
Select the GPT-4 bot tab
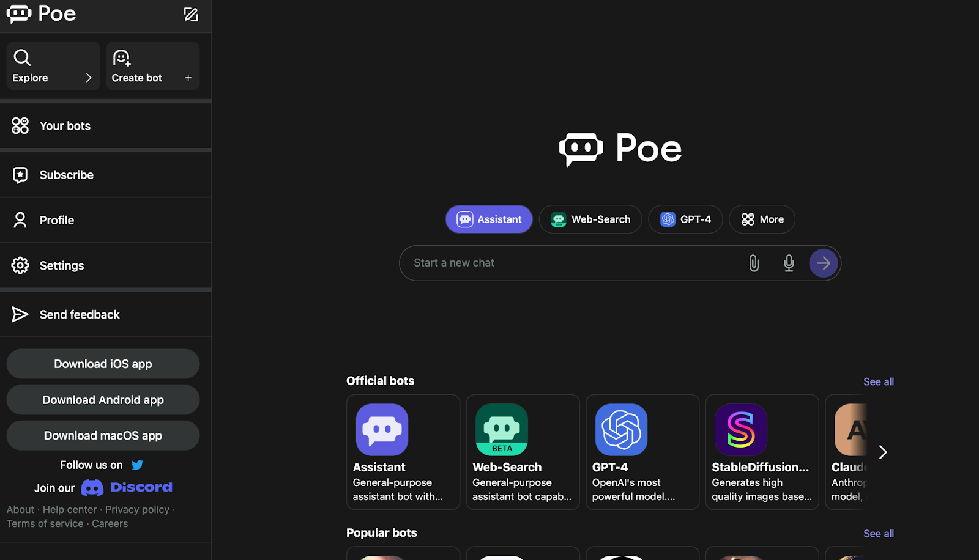point(685,219)
